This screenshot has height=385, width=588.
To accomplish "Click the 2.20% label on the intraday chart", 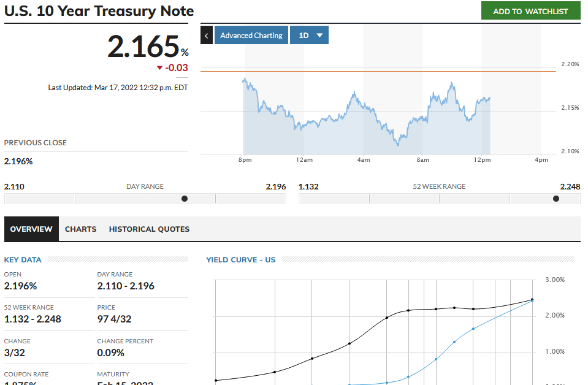I will [570, 64].
